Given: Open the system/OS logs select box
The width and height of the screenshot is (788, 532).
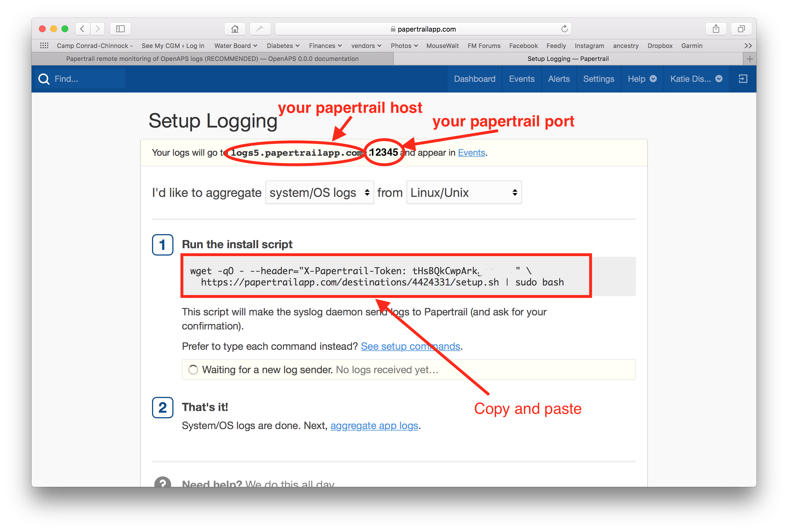Looking at the screenshot, I should 320,192.
